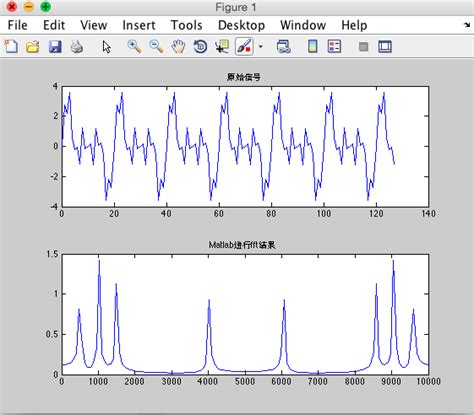Activate the Zoom Out magnifier tool
Screen dimensions: 474x415
(156, 46)
